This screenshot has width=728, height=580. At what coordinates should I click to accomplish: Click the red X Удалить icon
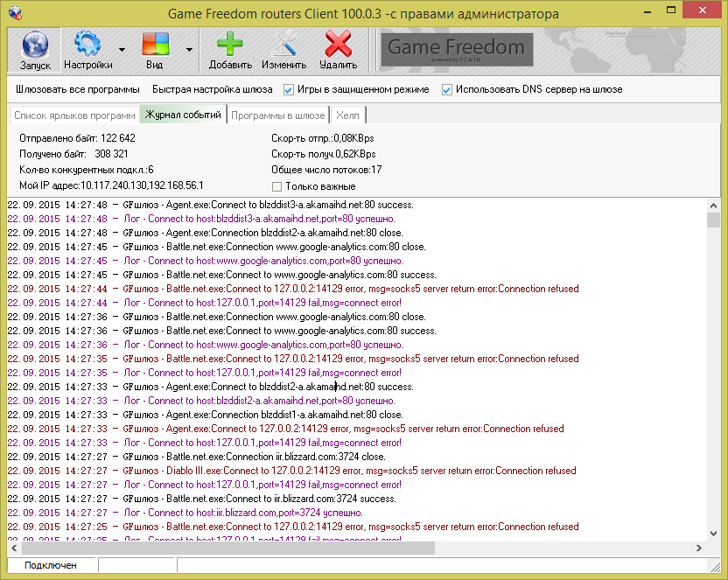338,44
